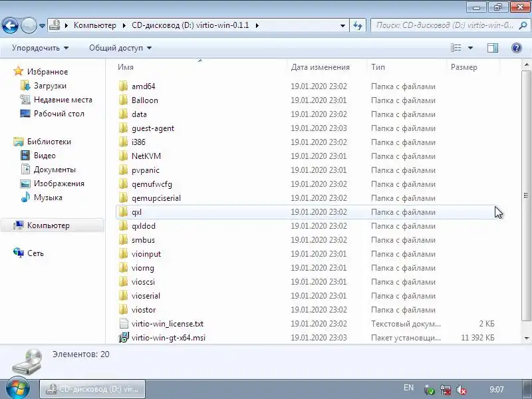The height and width of the screenshot is (399, 532).
Task: Select virtio-win_license.txt file icon
Action: 124,324
